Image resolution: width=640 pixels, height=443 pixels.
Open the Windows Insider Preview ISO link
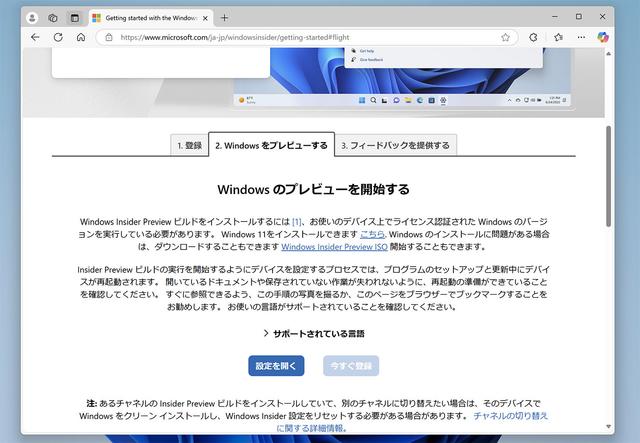pyautogui.click(x=334, y=247)
